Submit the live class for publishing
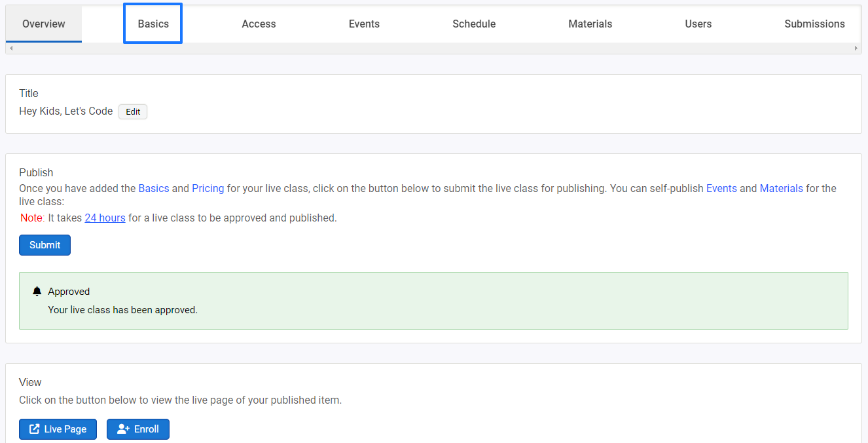 coord(45,245)
